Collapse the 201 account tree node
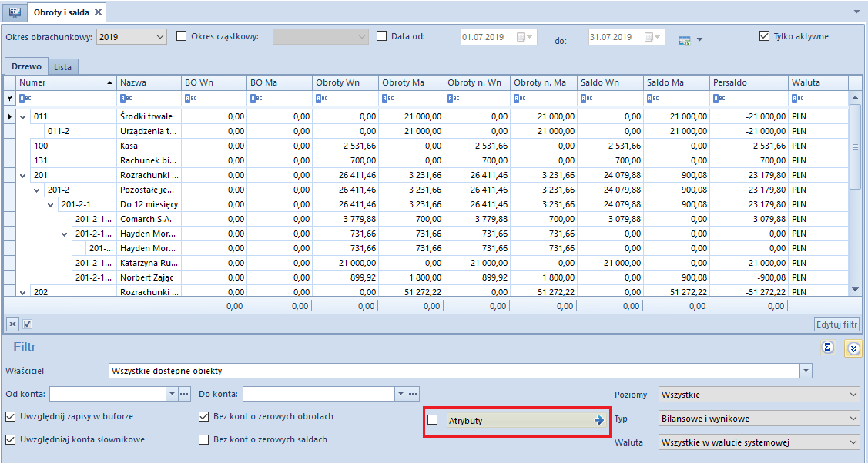The height and width of the screenshot is (464, 868). click(x=23, y=176)
